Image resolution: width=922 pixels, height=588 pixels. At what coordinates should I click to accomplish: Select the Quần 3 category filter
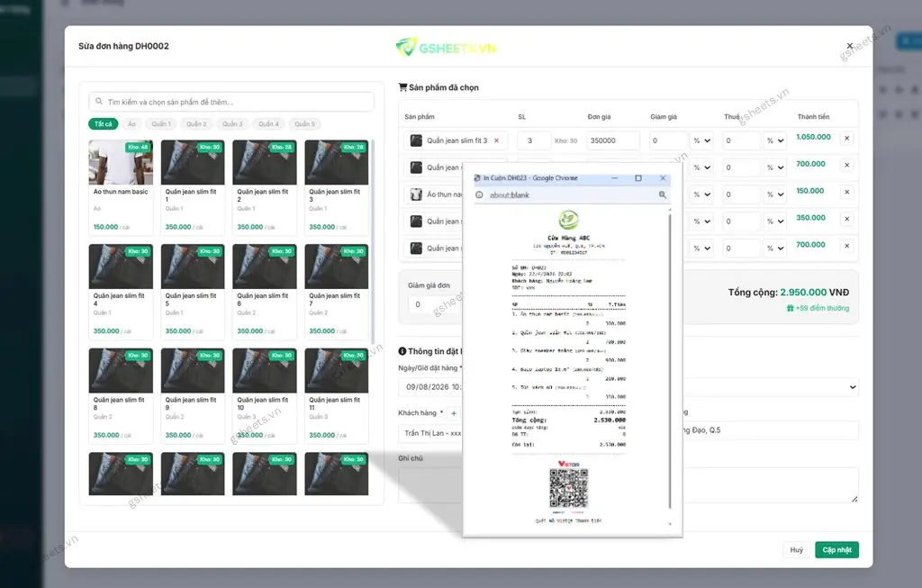232,124
